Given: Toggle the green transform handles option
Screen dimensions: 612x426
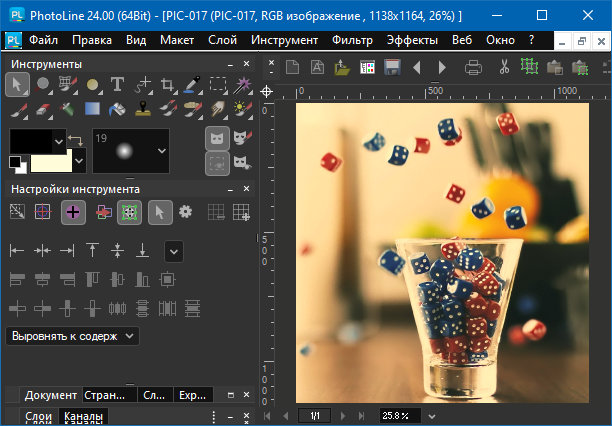Looking at the screenshot, I should (x=129, y=211).
